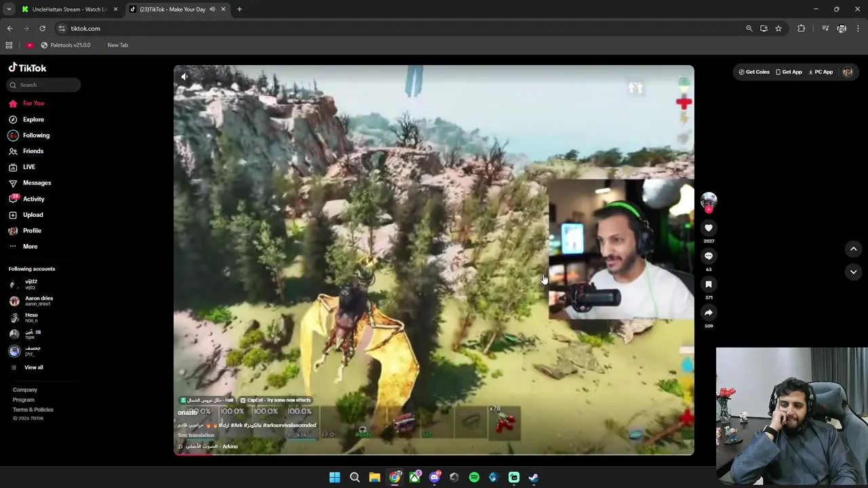The height and width of the screenshot is (488, 868).
Task: Click the browser back arrow
Action: click(x=9, y=28)
